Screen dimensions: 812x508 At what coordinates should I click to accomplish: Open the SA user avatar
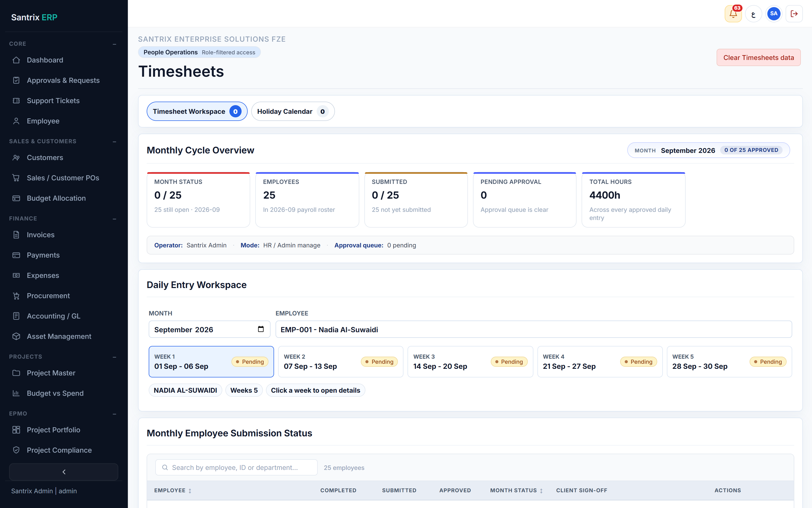point(774,14)
